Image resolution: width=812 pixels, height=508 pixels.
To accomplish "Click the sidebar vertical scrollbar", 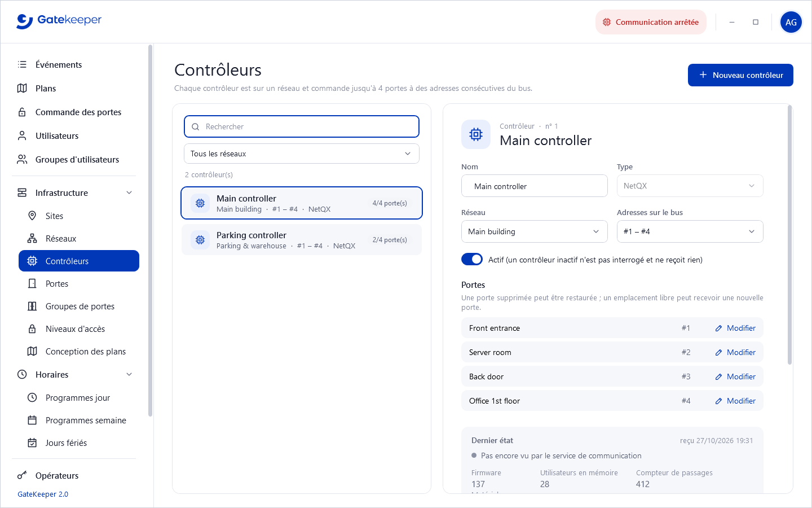I will tap(150, 230).
